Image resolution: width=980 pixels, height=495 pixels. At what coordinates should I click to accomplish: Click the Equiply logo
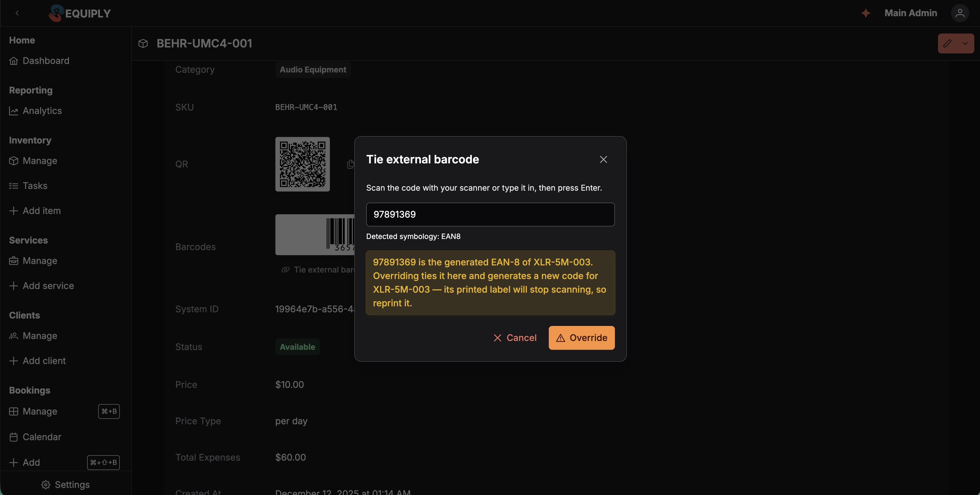pos(79,13)
